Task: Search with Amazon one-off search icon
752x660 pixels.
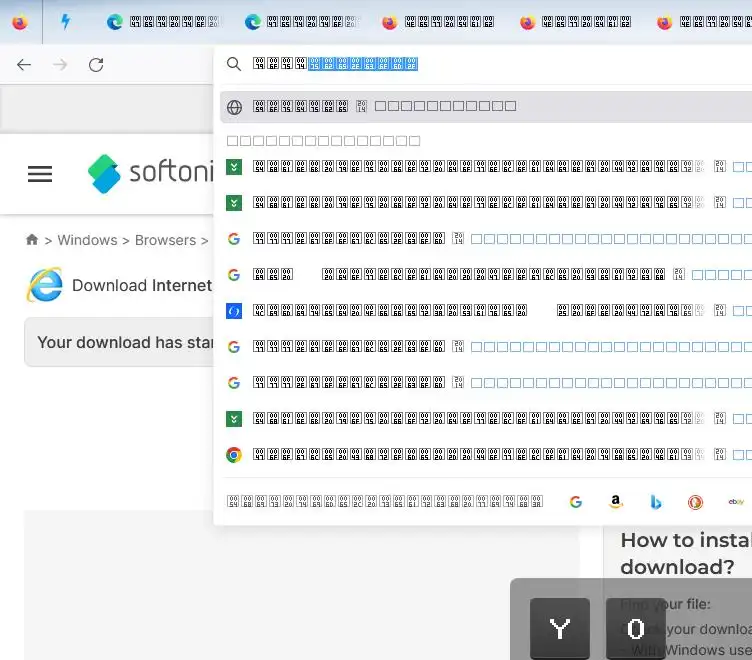Action: [x=615, y=502]
